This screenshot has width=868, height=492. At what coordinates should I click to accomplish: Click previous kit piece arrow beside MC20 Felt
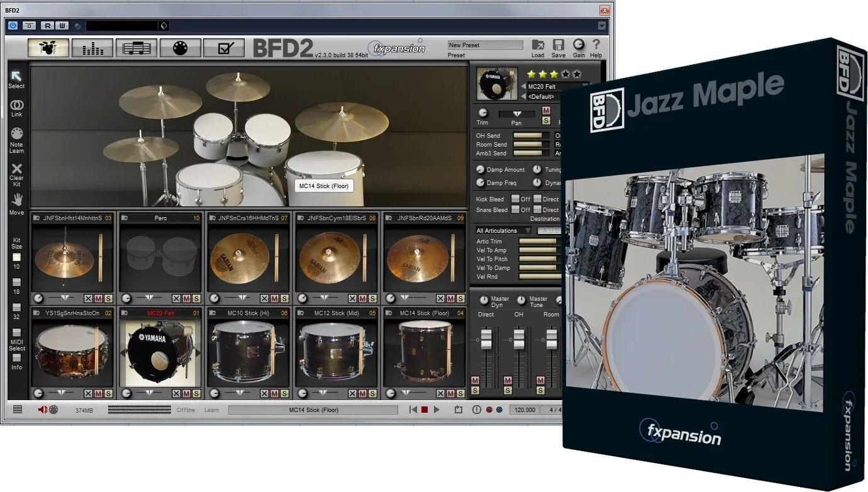coord(523,86)
